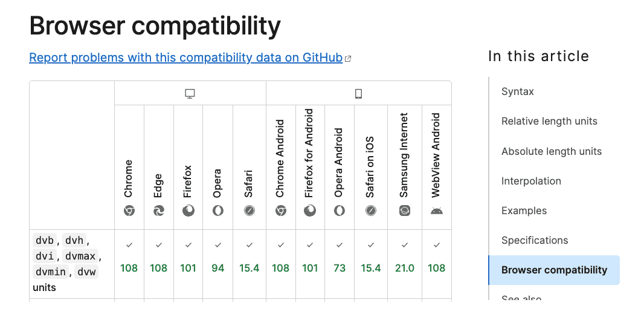Select Interpolation in the article sidebar
Viewport: 644px width, 314px height.
coord(531,181)
